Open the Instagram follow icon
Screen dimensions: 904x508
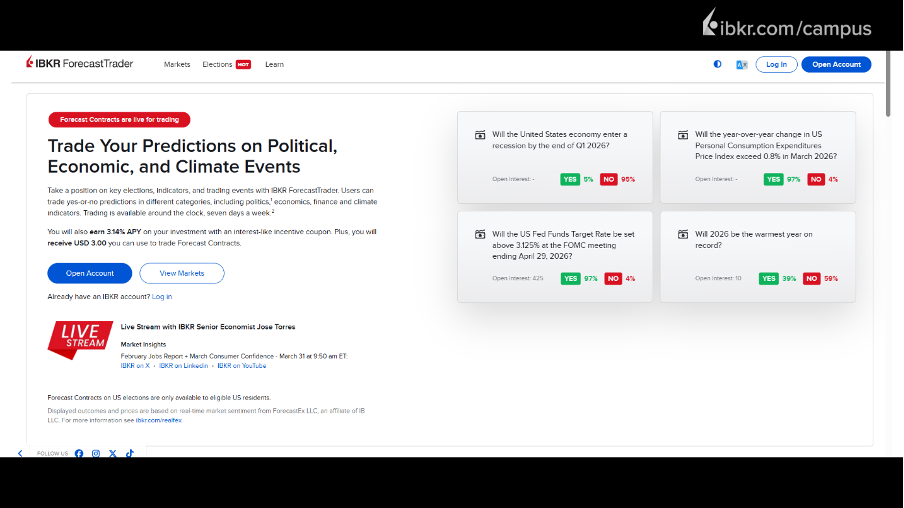point(96,453)
